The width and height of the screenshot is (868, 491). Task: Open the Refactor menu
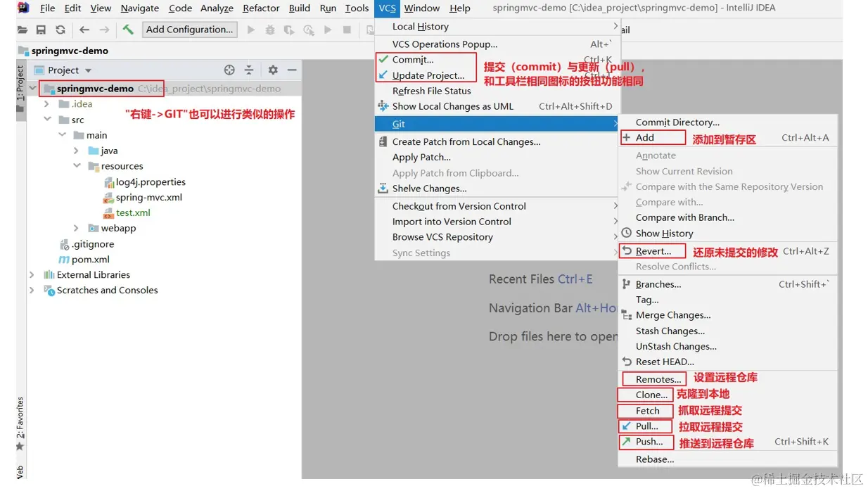(261, 8)
